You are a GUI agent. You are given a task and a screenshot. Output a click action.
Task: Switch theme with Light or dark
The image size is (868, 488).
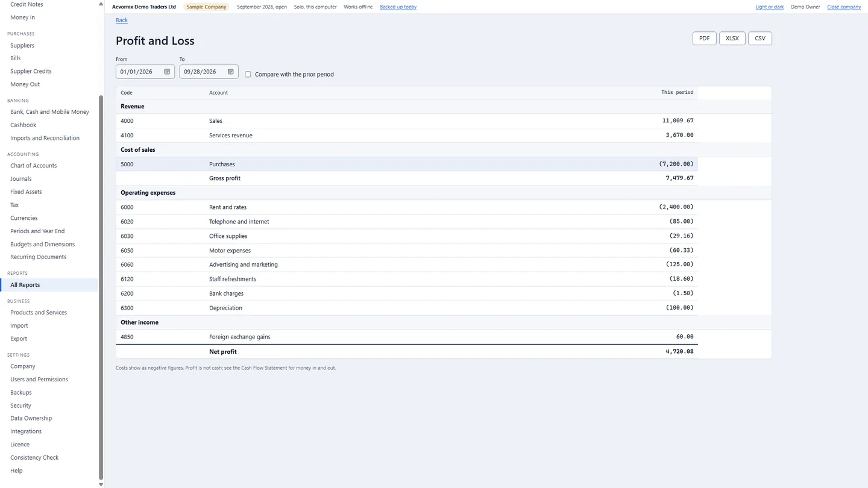click(770, 7)
